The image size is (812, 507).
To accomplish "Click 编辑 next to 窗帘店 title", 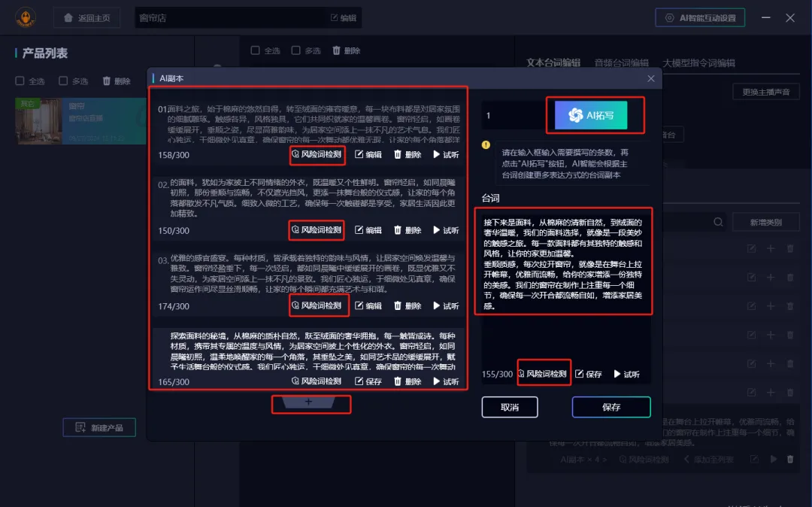I will [344, 17].
